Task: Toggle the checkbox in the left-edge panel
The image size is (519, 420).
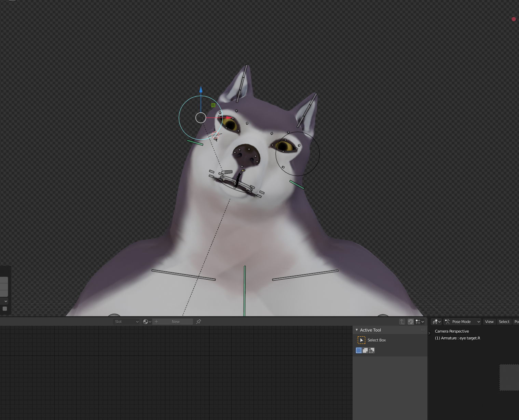Action: point(5,309)
